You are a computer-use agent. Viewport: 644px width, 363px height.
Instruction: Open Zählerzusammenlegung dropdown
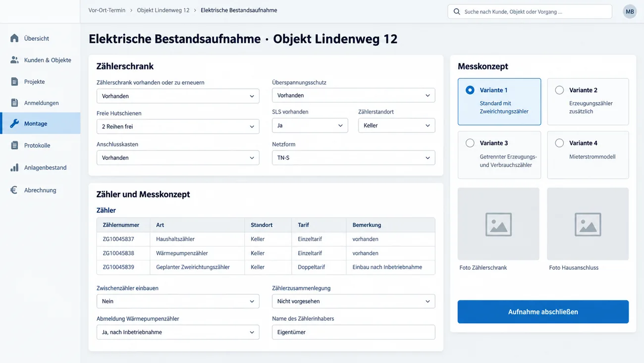[x=353, y=301]
